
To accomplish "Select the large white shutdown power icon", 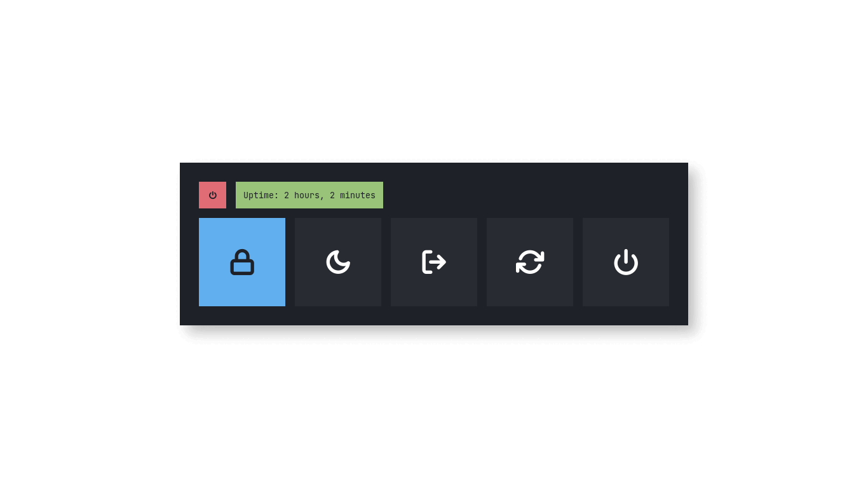I will [x=626, y=262].
